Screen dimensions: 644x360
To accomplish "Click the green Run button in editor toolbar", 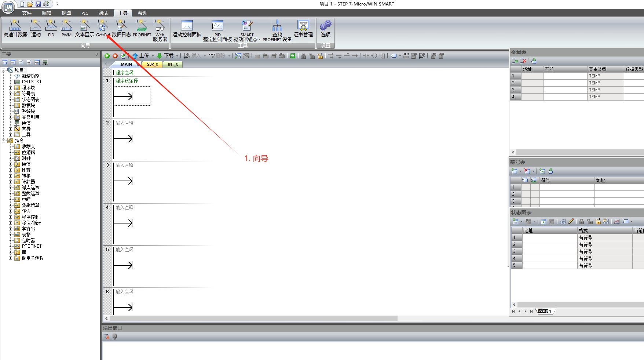I will click(107, 56).
